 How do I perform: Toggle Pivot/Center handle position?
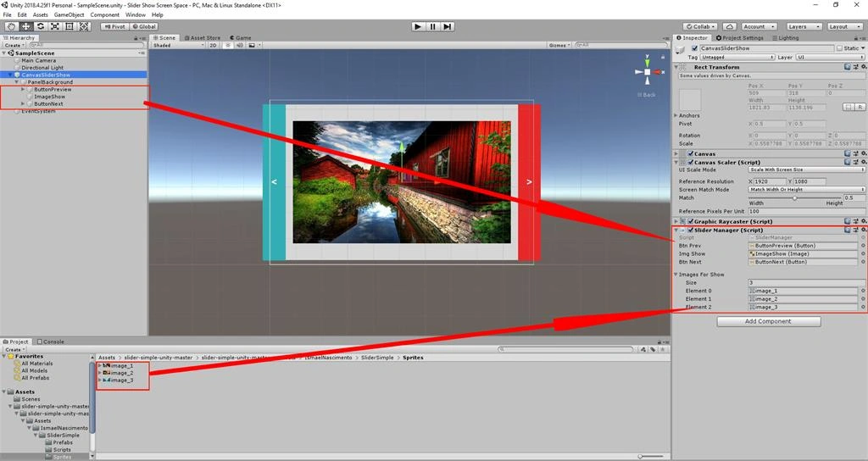click(114, 26)
